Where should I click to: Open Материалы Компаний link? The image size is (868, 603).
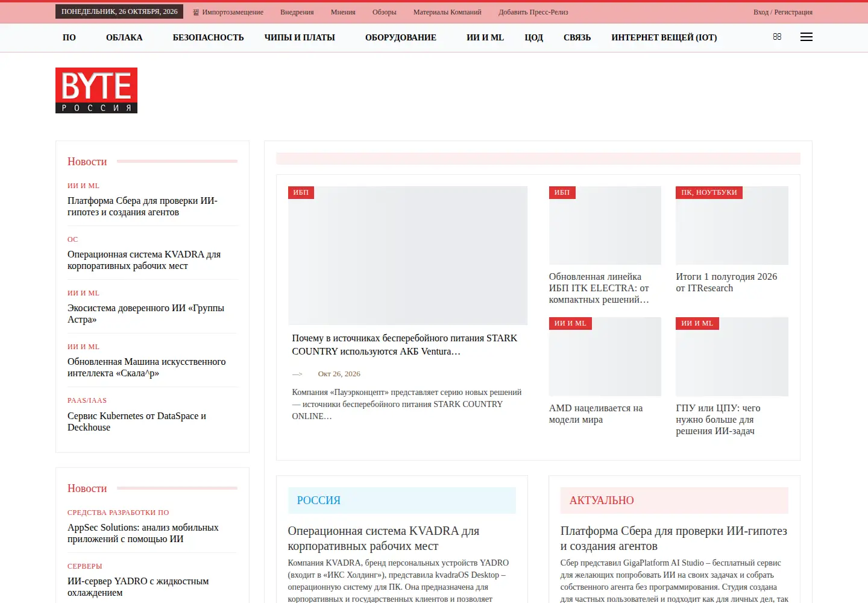(x=447, y=12)
